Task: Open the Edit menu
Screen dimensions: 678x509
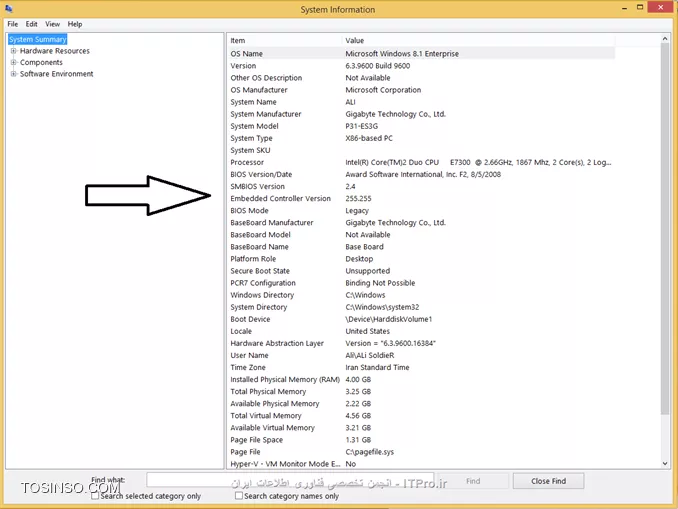Action: click(x=31, y=24)
